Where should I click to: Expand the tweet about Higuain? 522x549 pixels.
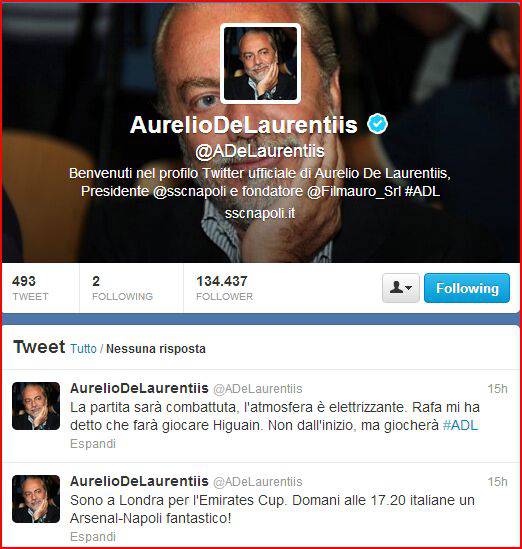[93, 444]
